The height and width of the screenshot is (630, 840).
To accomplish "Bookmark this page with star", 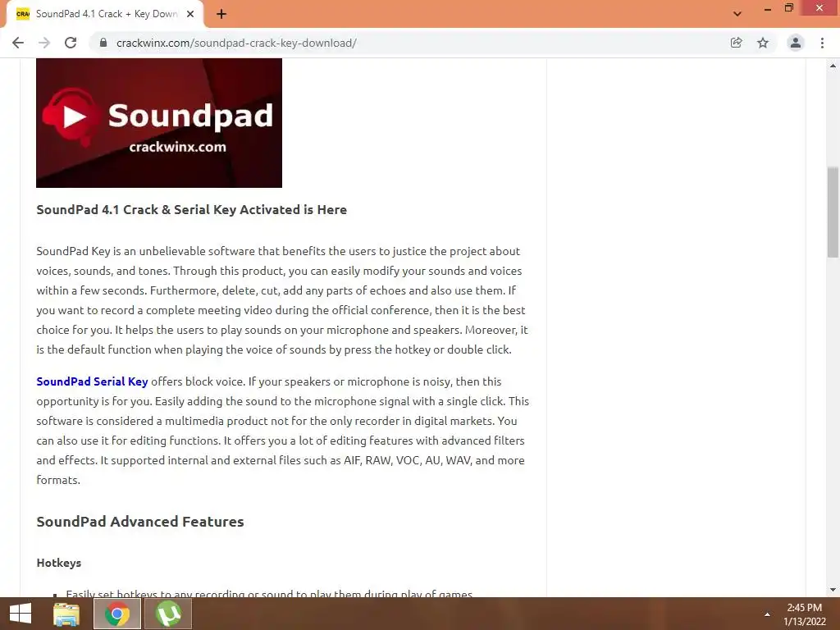I will (763, 43).
